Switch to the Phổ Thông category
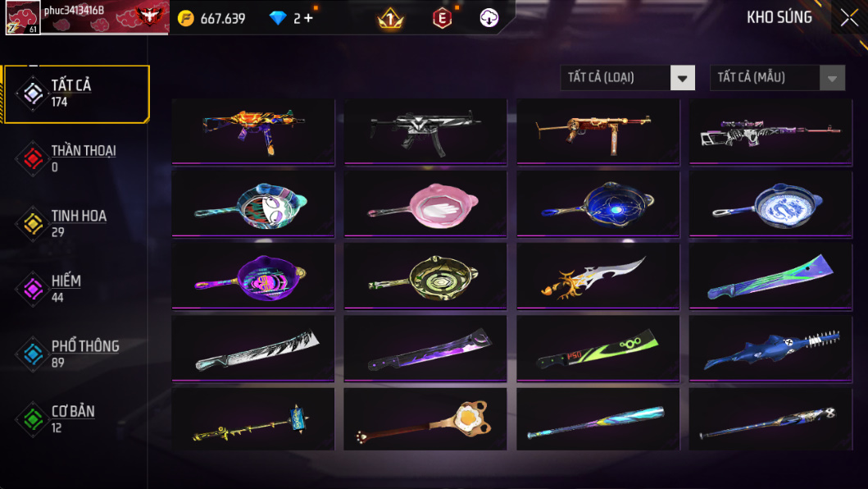868x489 pixels. point(75,354)
